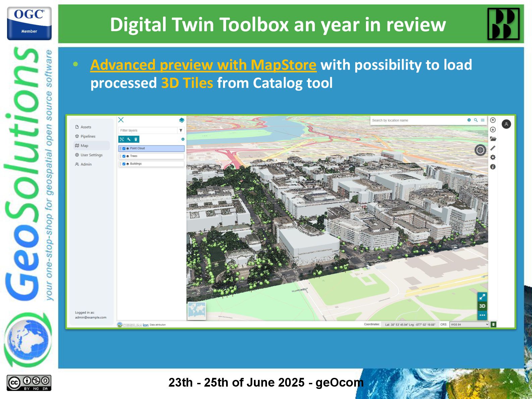This screenshot has height=399, width=532.
Task: Click the magnifier search icon
Action: pyautogui.click(x=476, y=120)
